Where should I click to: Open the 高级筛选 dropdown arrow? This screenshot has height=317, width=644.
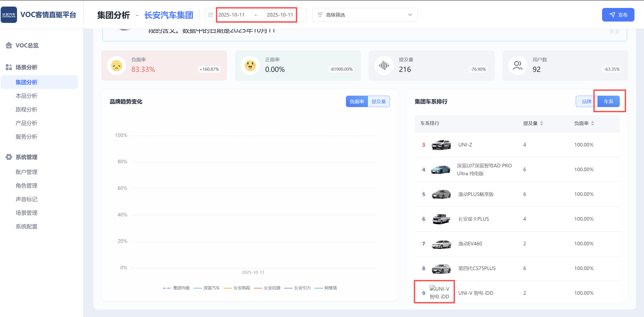coord(410,15)
